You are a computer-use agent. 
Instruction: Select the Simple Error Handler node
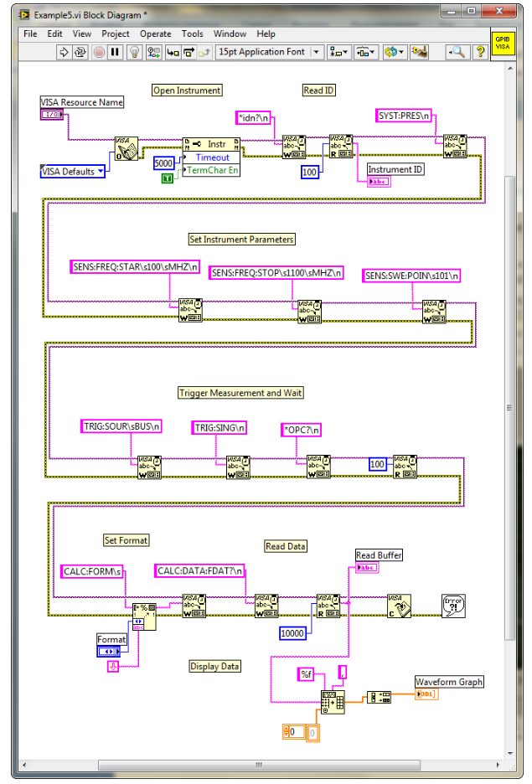pos(453,606)
